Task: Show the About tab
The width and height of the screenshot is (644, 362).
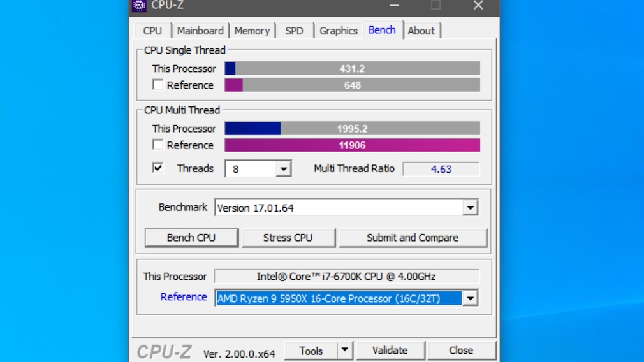Action: click(421, 31)
